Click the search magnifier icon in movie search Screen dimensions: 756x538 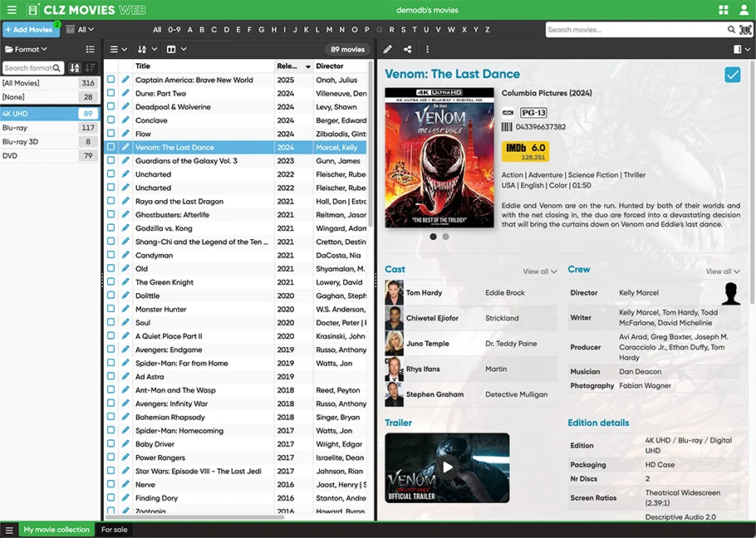tap(731, 30)
